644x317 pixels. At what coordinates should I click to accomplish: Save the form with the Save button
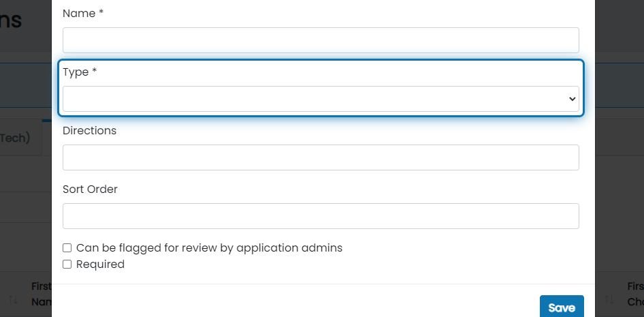coord(562,307)
